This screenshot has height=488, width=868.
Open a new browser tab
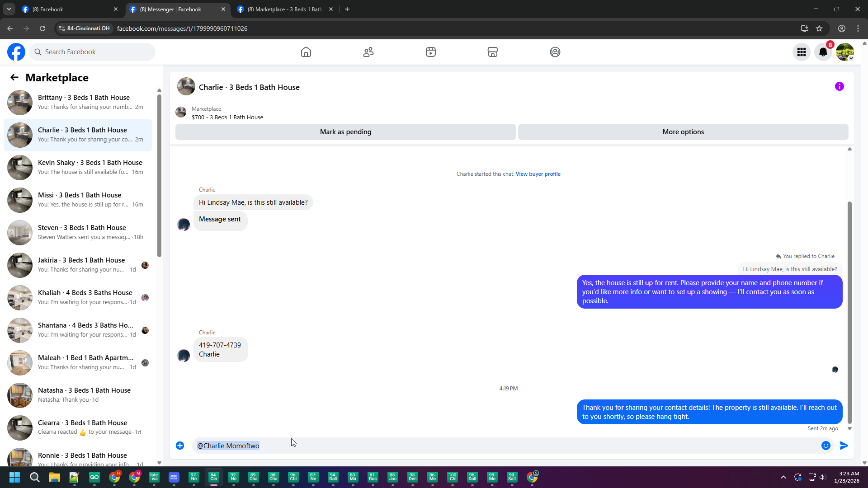click(x=347, y=9)
